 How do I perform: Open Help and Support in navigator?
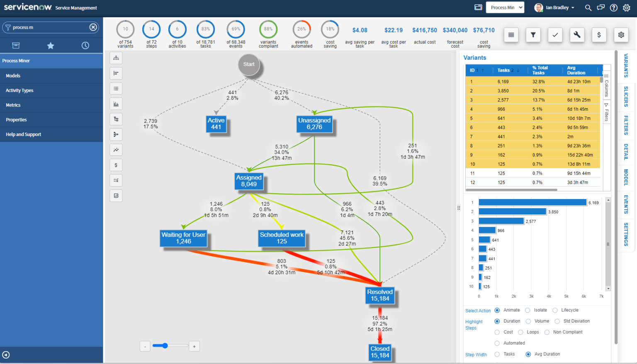coord(51,134)
